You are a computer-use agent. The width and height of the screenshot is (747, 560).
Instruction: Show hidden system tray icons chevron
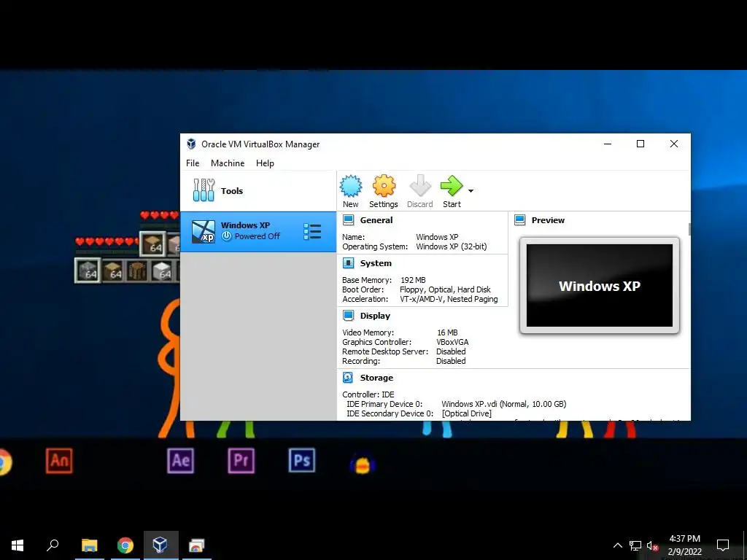pyautogui.click(x=617, y=545)
